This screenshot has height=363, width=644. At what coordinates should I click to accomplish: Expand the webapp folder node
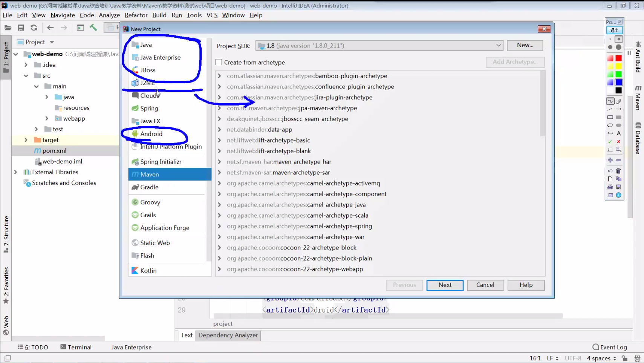coord(47,118)
